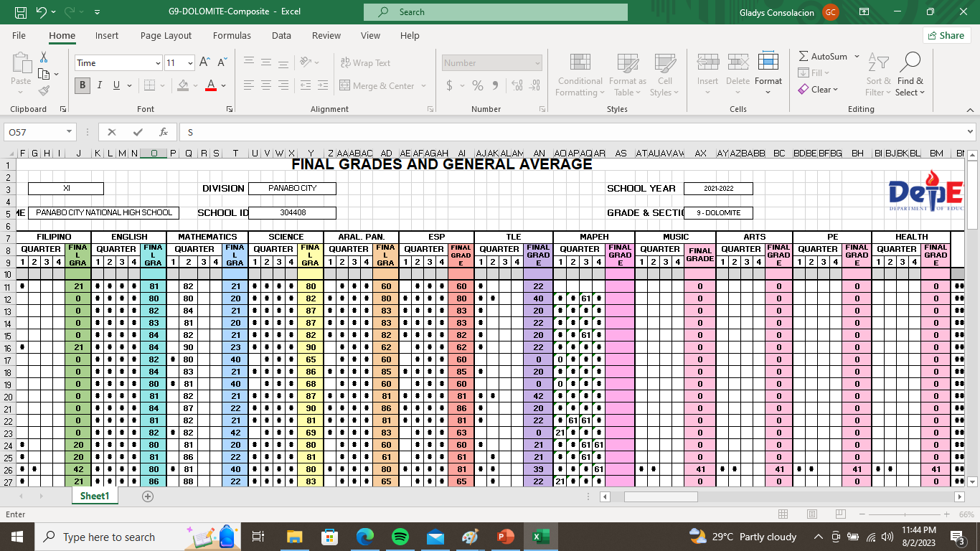This screenshot has width=980, height=551.
Task: Switch to Page Layout view icon
Action: [811, 514]
